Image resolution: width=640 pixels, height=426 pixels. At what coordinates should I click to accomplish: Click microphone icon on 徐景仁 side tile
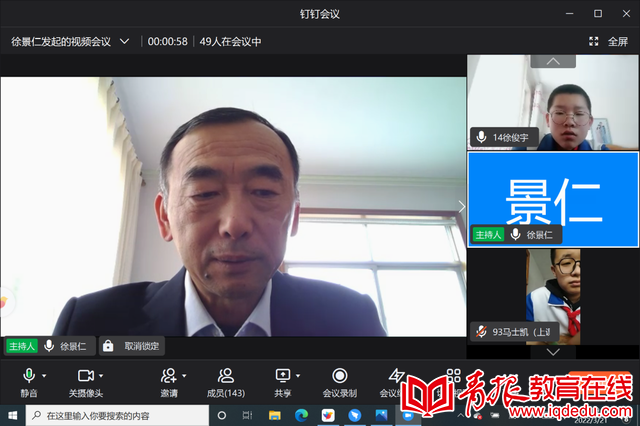point(516,234)
